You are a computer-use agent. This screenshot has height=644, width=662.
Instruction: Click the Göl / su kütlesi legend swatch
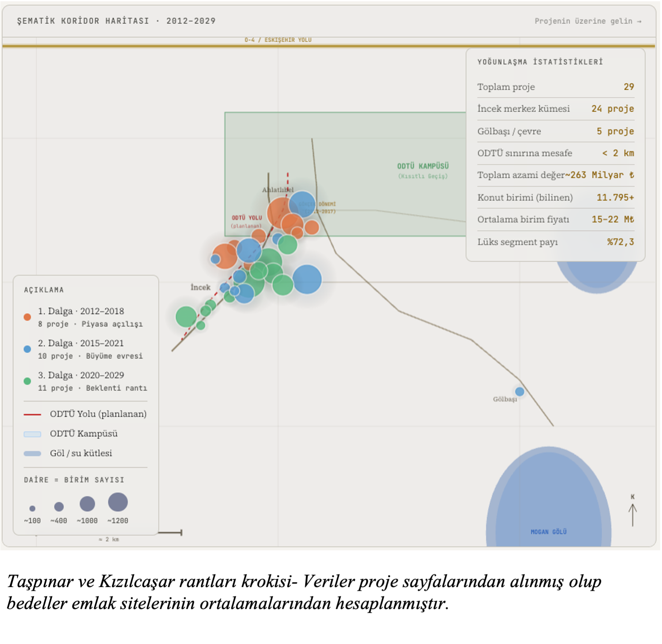pos(32,454)
